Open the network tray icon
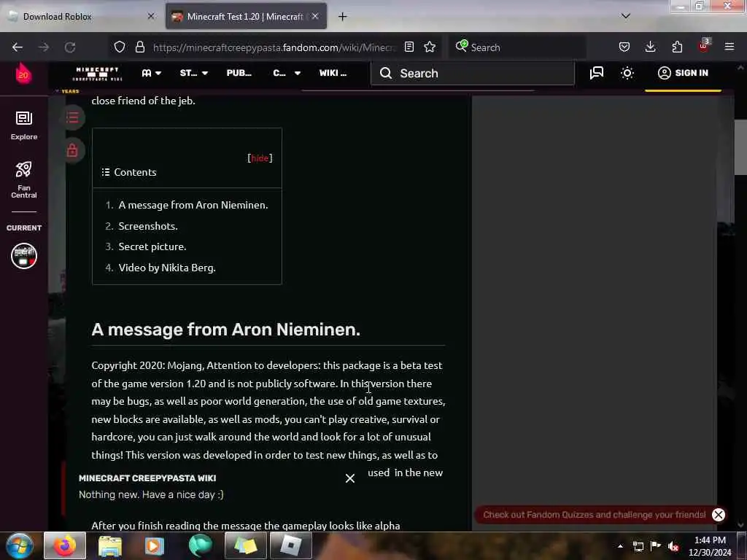The image size is (747, 560). coord(638,546)
